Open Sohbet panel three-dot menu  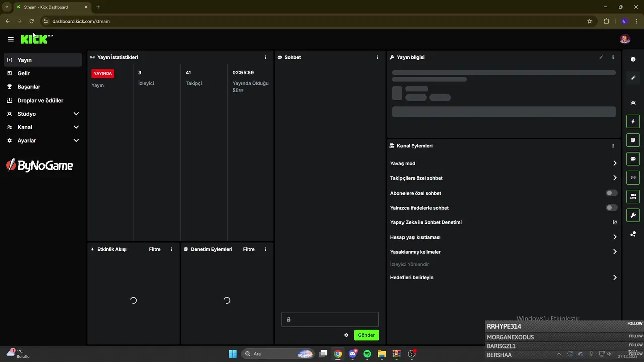tap(377, 57)
